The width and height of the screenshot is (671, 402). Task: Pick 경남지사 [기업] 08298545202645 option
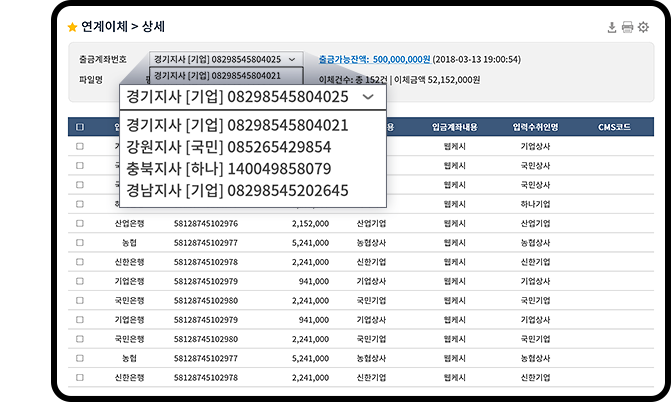point(237,190)
